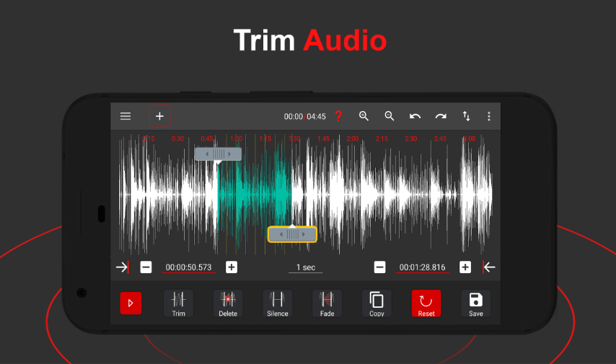This screenshot has width=616, height=364.
Task: Reset the selection with Reset button
Action: 426,303
